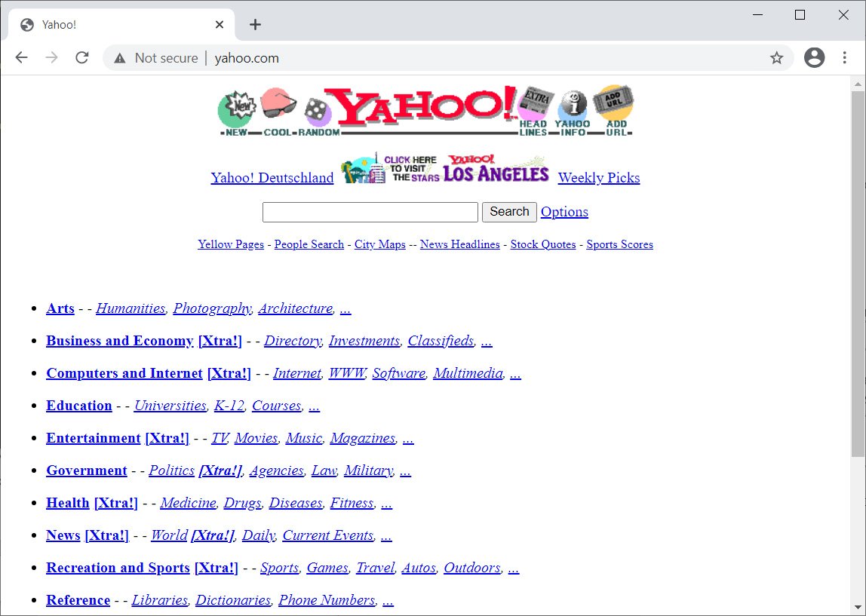Screen dimensions: 866x616
Task: Bookmark this page with the star icon
Action: (776, 57)
